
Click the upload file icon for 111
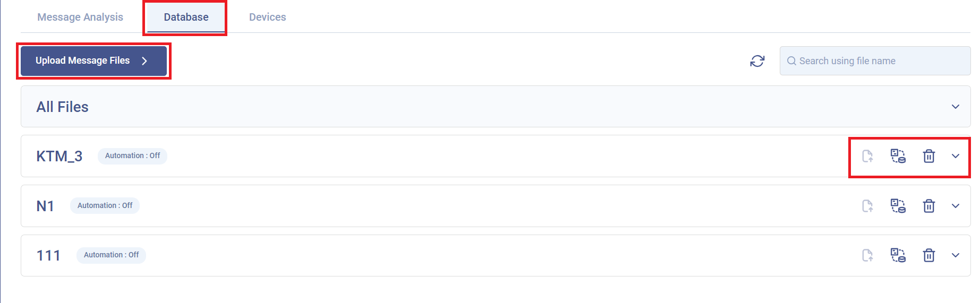867,255
